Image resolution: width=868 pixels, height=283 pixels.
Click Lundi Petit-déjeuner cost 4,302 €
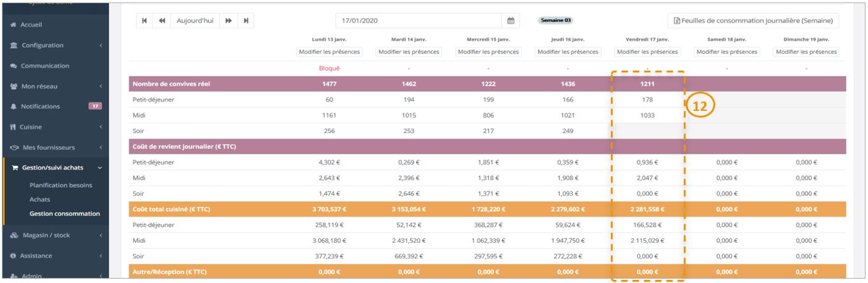(x=329, y=162)
